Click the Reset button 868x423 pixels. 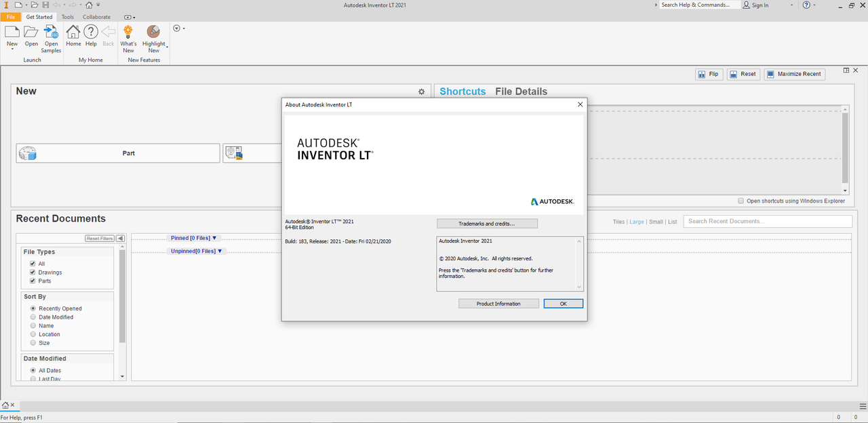point(743,74)
